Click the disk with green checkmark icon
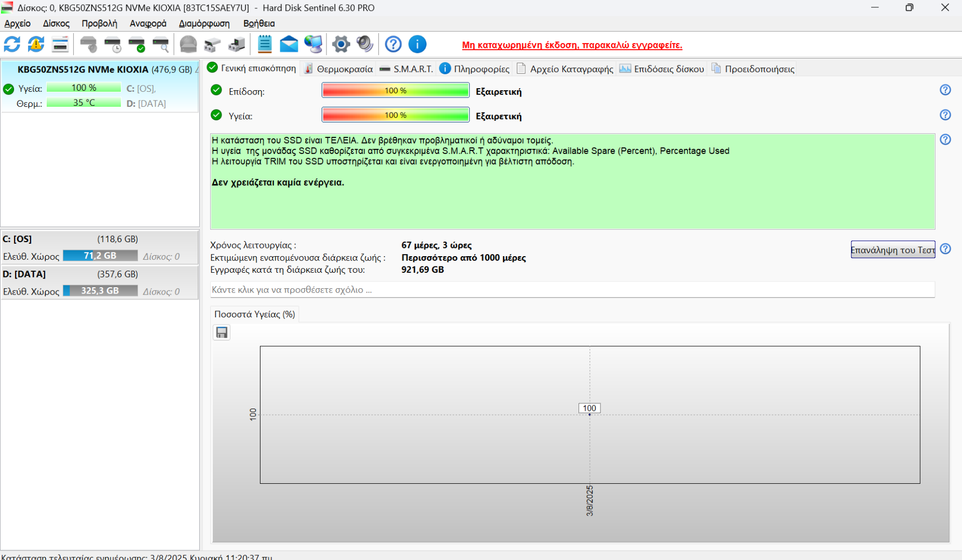 click(136, 45)
